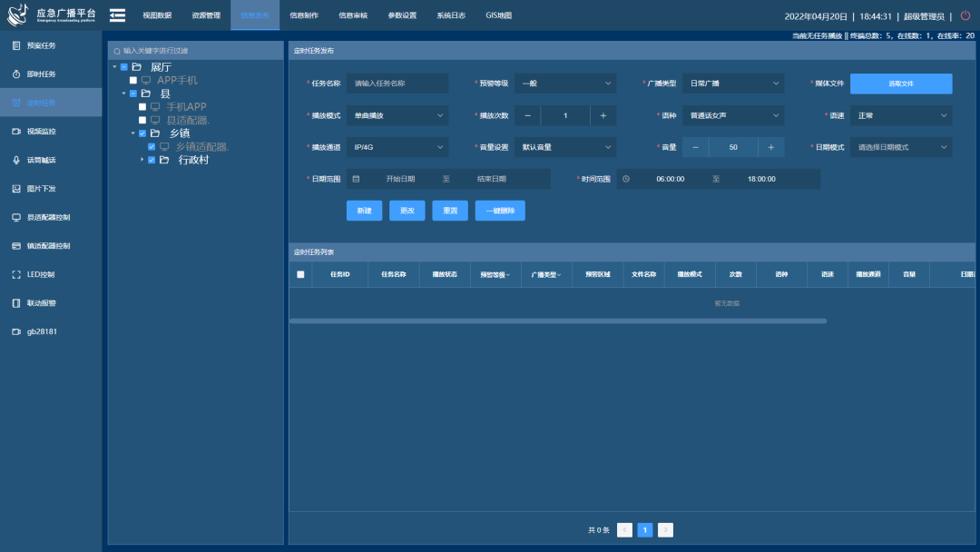Switch to the 系统日志 top tab
980x552 pixels.
point(451,15)
